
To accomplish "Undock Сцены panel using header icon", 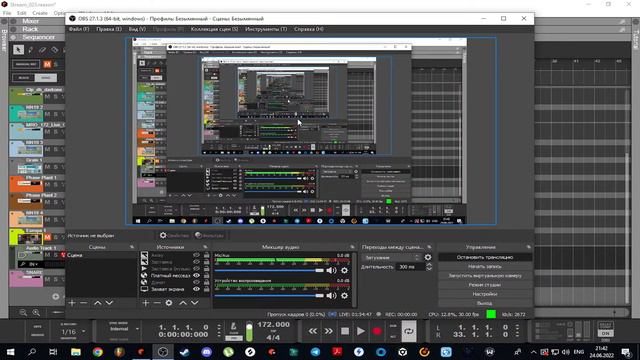I will [132, 247].
